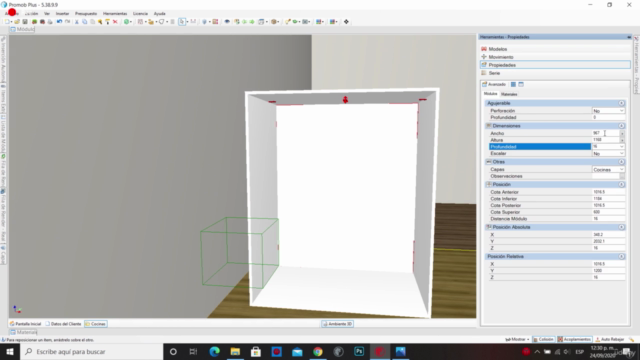This screenshot has width=640, height=360.
Task: Open the Serie tool in Herramientas panel
Action: [555, 73]
